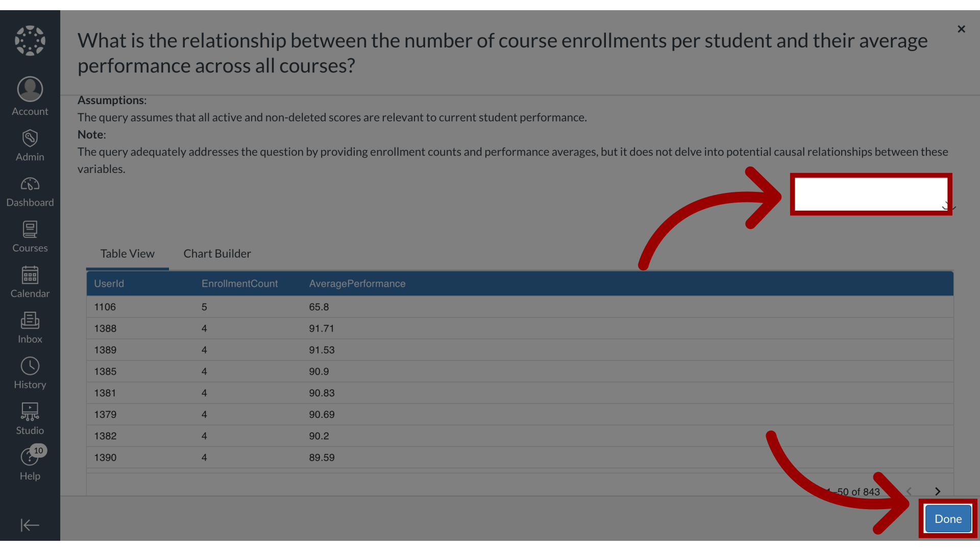Click the collapse sidebar arrow
The width and height of the screenshot is (980, 551).
coord(30,525)
